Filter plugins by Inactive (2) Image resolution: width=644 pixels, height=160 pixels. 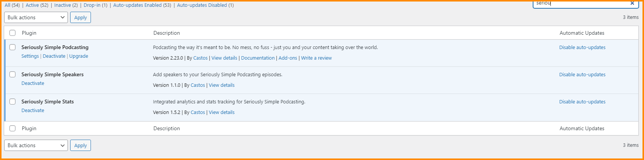(x=66, y=5)
